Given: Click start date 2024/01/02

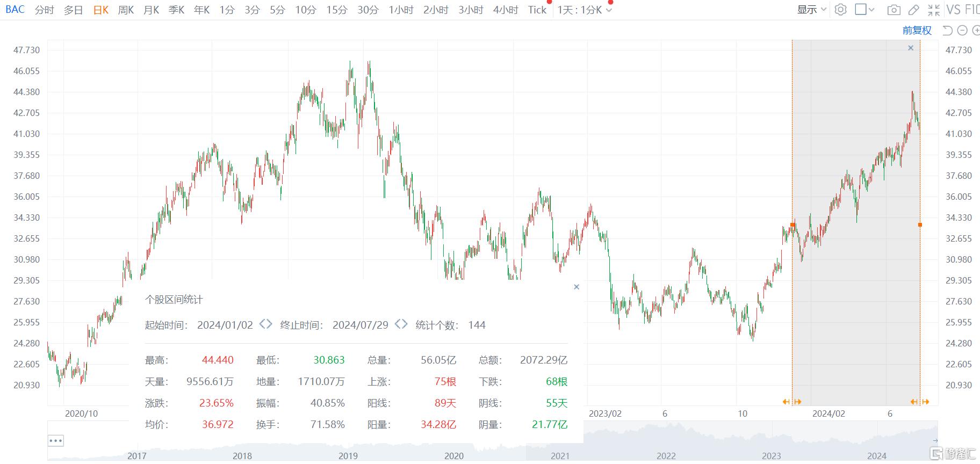Looking at the screenshot, I should tap(225, 325).
